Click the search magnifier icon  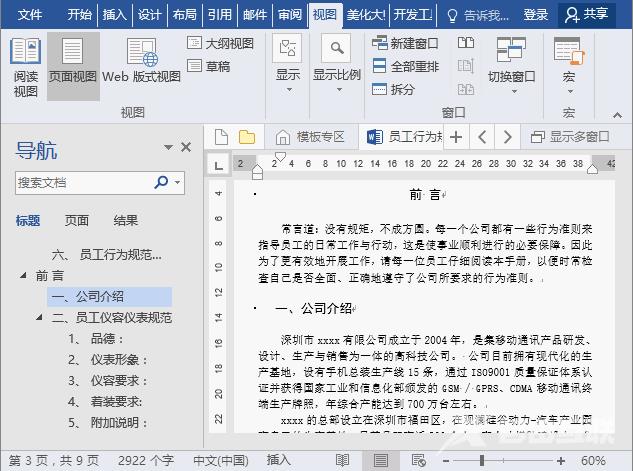coord(161,182)
